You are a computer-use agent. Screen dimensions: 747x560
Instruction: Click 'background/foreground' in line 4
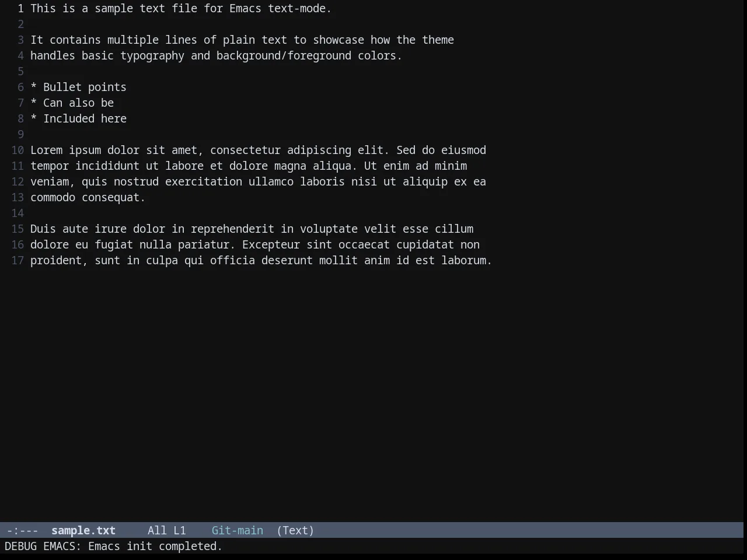tap(284, 55)
